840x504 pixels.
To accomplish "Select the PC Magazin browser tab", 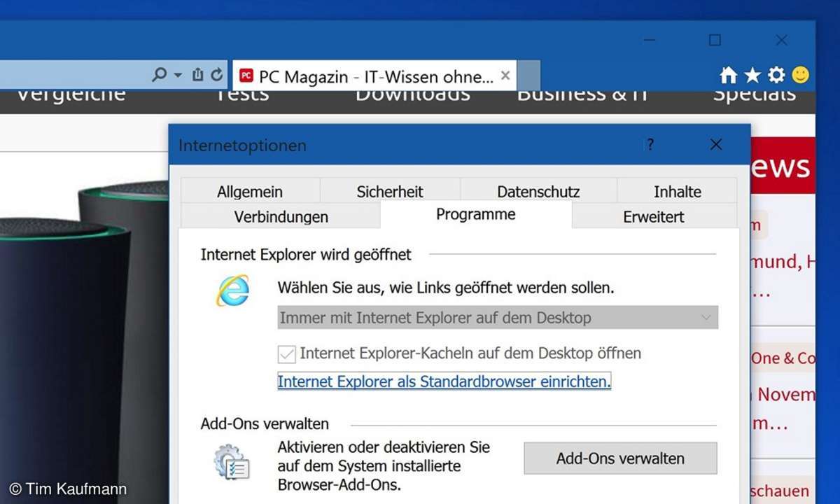I will pos(374,76).
